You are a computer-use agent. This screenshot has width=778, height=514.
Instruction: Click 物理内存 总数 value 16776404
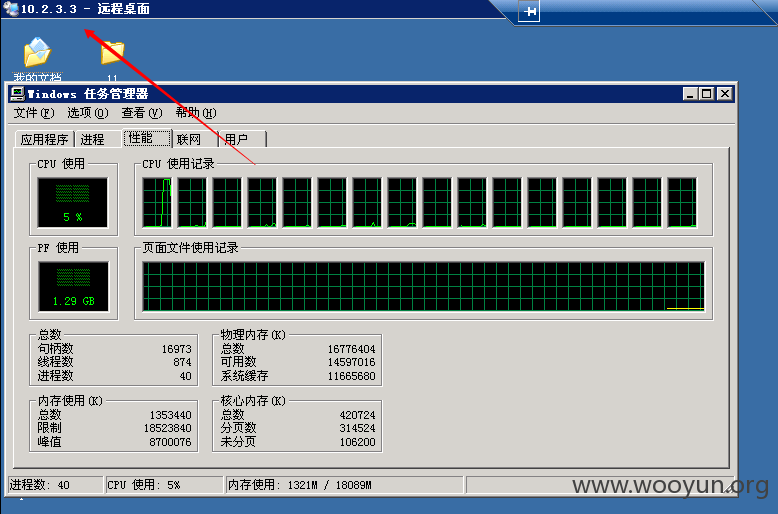(x=351, y=349)
